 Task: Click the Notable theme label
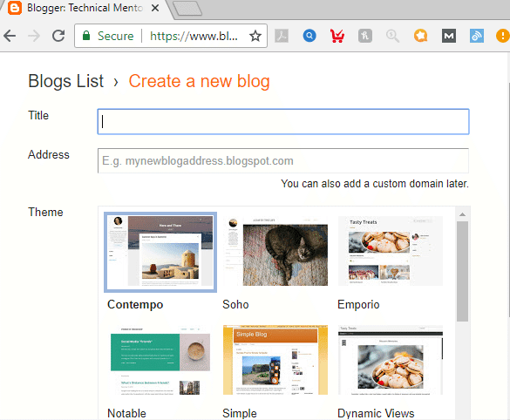point(126,413)
